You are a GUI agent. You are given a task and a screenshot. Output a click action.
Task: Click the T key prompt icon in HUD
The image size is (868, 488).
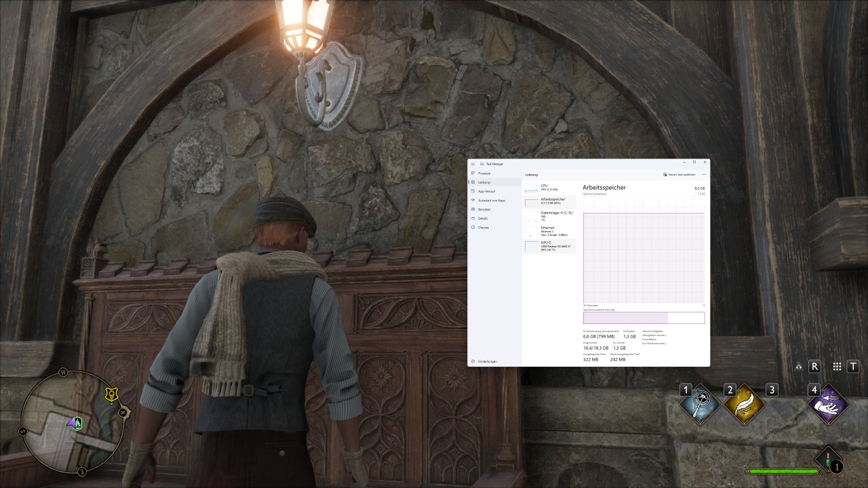(853, 367)
